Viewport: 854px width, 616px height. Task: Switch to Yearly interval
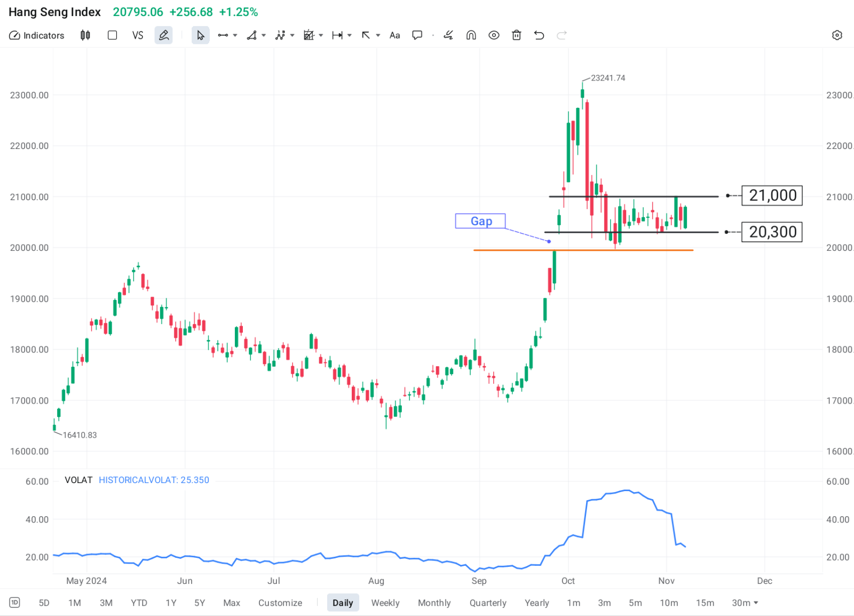(x=537, y=603)
